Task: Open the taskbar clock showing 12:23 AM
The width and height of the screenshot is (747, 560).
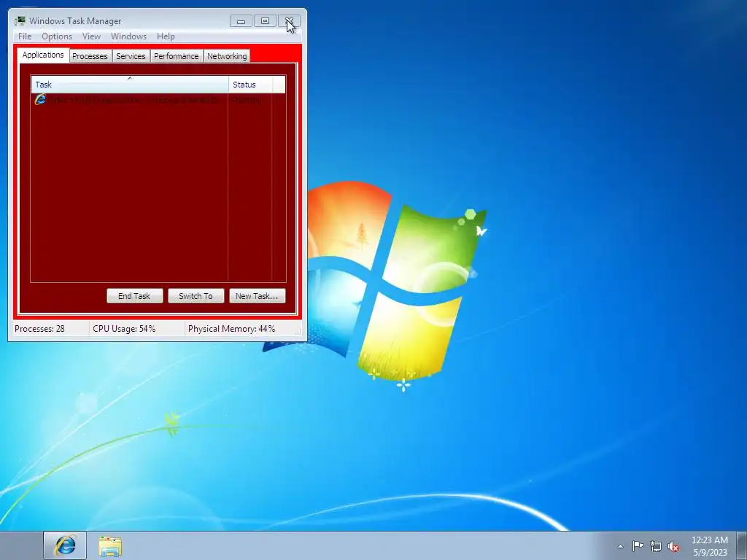Action: [710, 546]
